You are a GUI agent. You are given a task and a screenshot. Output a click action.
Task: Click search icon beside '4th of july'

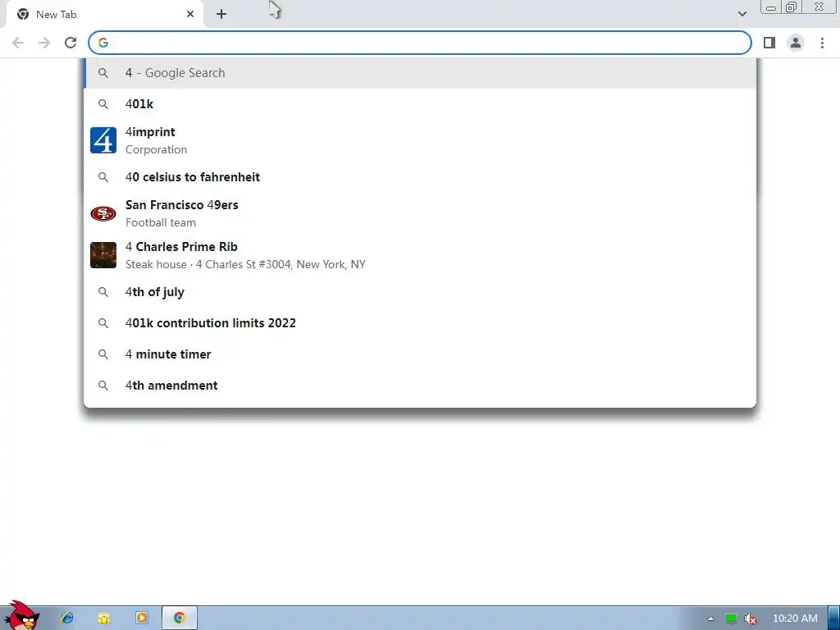pyautogui.click(x=103, y=292)
